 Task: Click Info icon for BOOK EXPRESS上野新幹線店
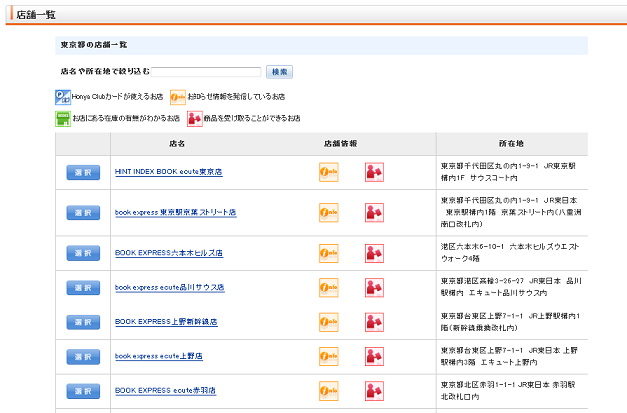329,322
